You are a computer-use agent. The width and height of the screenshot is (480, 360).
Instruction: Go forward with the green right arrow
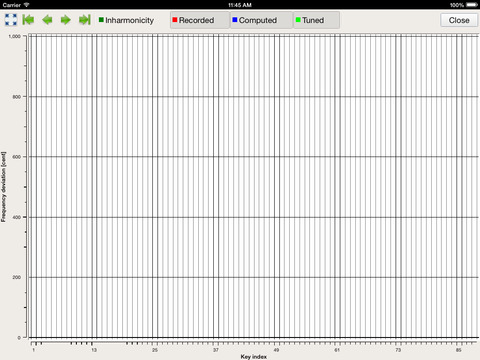tap(66, 20)
